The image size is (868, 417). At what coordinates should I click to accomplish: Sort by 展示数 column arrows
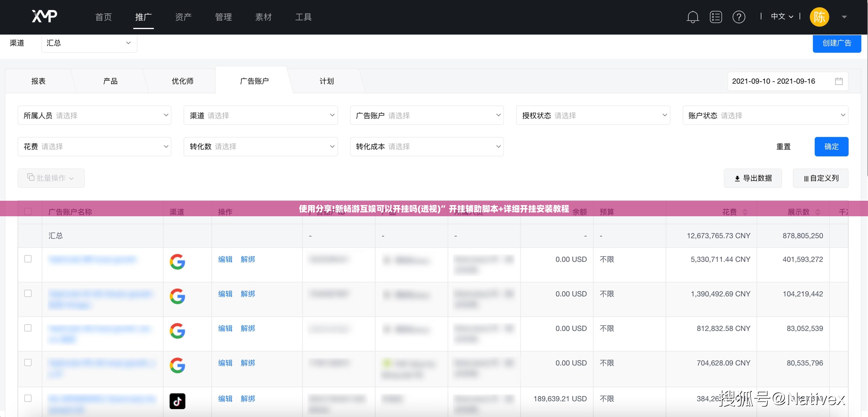coord(817,212)
